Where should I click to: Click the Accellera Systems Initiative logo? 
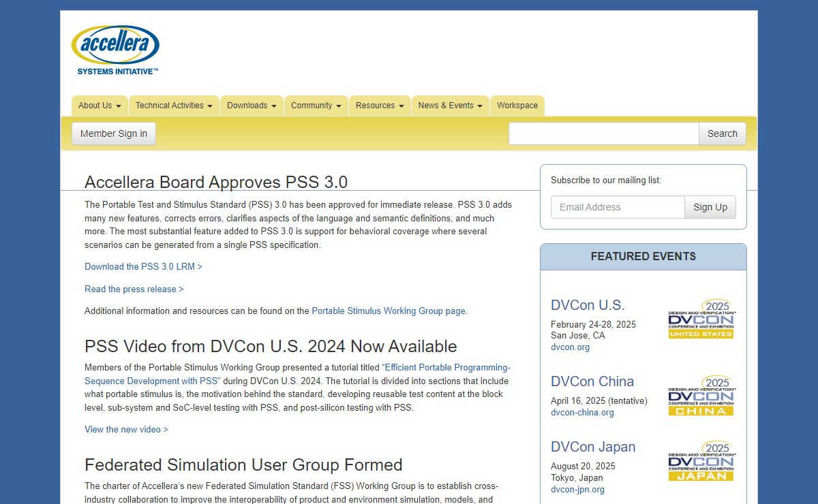pyautogui.click(x=115, y=50)
